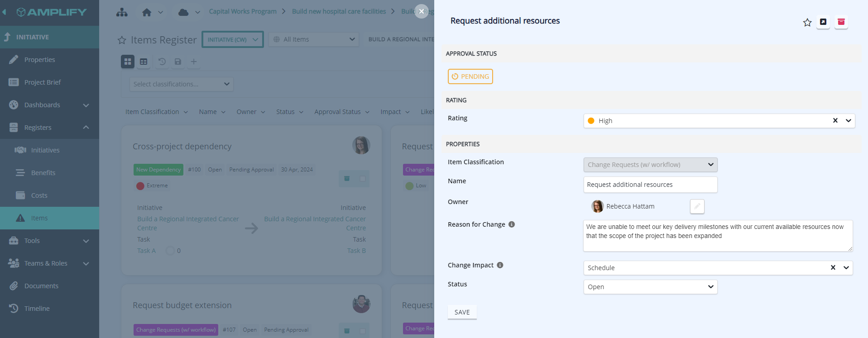Screen dimensions: 868x338
Task: Click into the Name input field
Action: (x=650, y=185)
